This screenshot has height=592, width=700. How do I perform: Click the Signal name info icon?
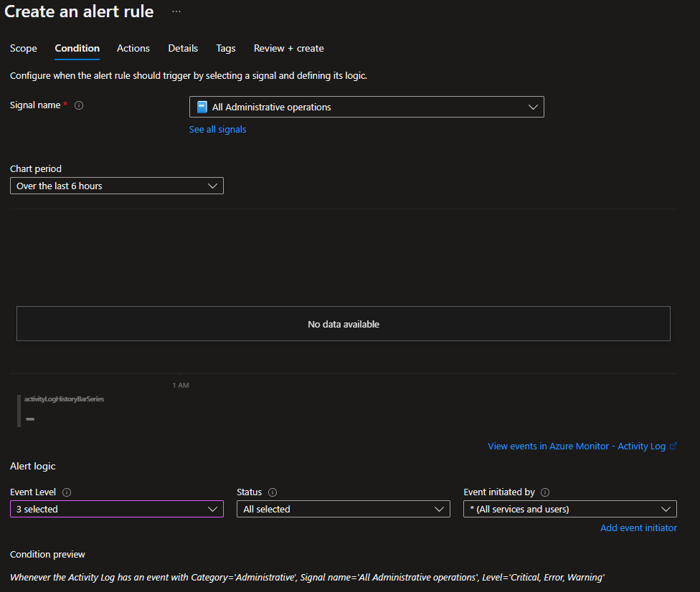coord(79,105)
